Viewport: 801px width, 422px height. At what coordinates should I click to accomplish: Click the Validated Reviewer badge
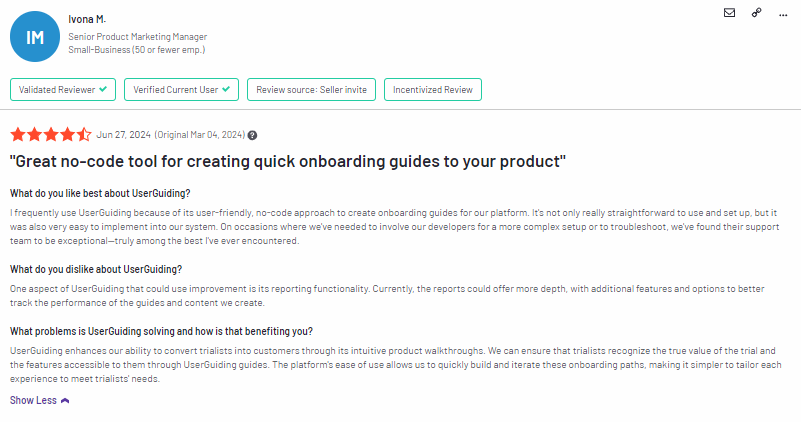point(63,89)
